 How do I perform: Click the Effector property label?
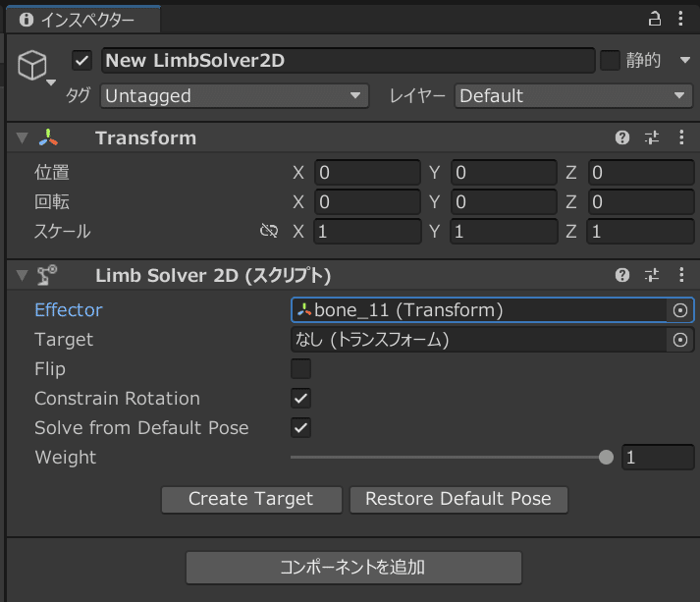69,310
